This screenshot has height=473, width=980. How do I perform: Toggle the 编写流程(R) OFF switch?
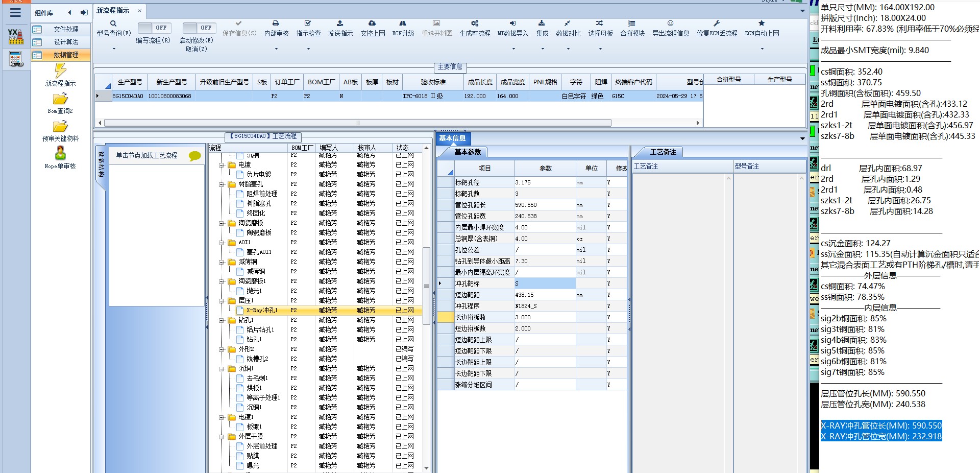pyautogui.click(x=154, y=28)
